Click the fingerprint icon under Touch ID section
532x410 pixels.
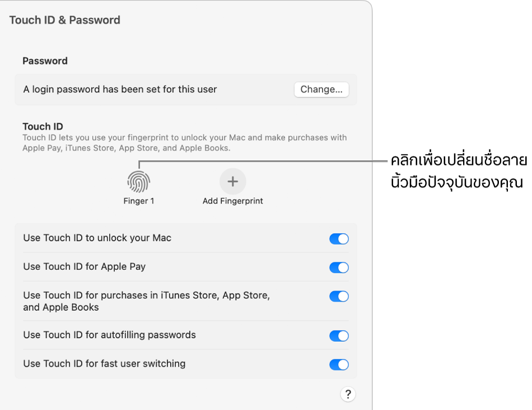coord(138,180)
